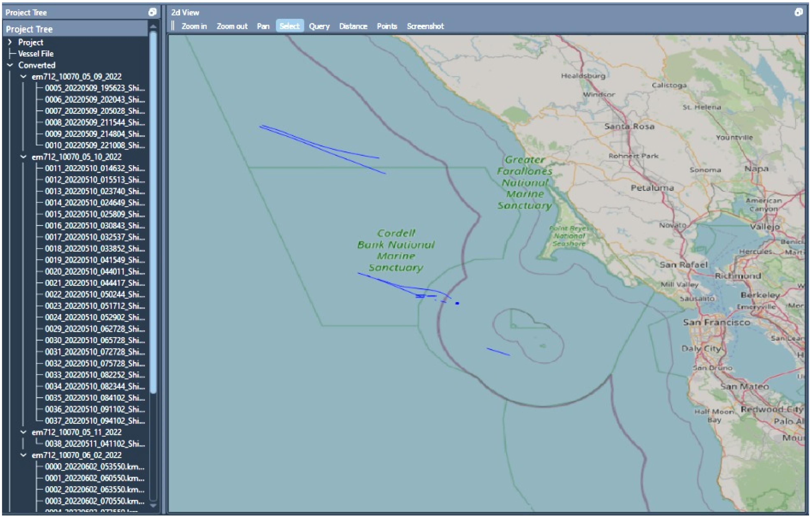Image resolution: width=812 pixels, height=519 pixels.
Task: Collapse the Converted tree node
Action: tap(10, 65)
